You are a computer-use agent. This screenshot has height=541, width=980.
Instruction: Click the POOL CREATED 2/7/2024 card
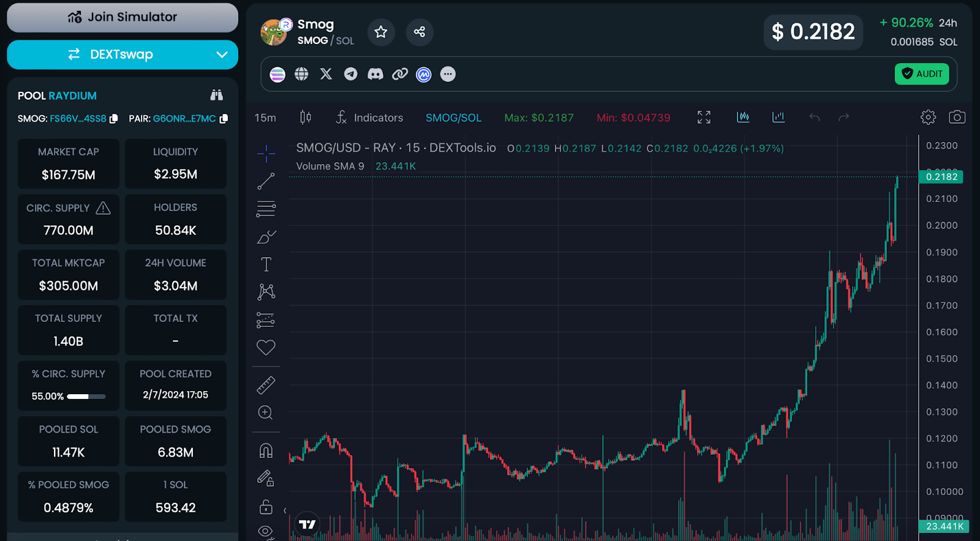pyautogui.click(x=176, y=386)
